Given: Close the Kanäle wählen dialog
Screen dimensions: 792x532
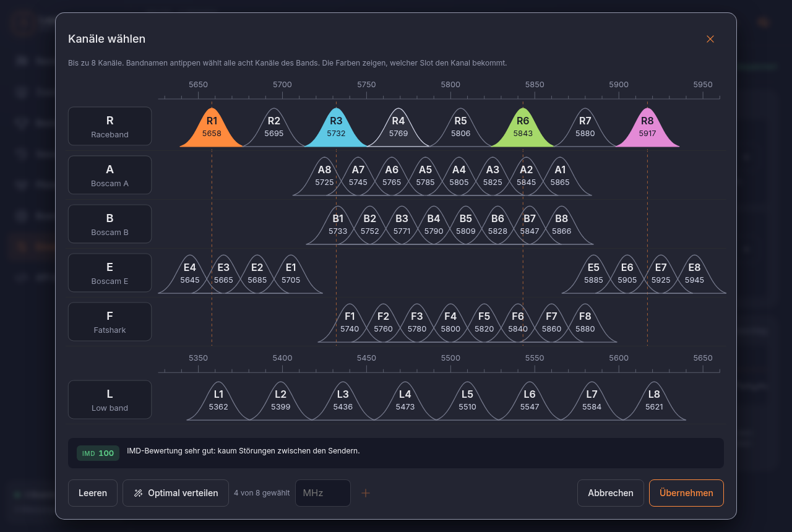Looking at the screenshot, I should point(710,39).
